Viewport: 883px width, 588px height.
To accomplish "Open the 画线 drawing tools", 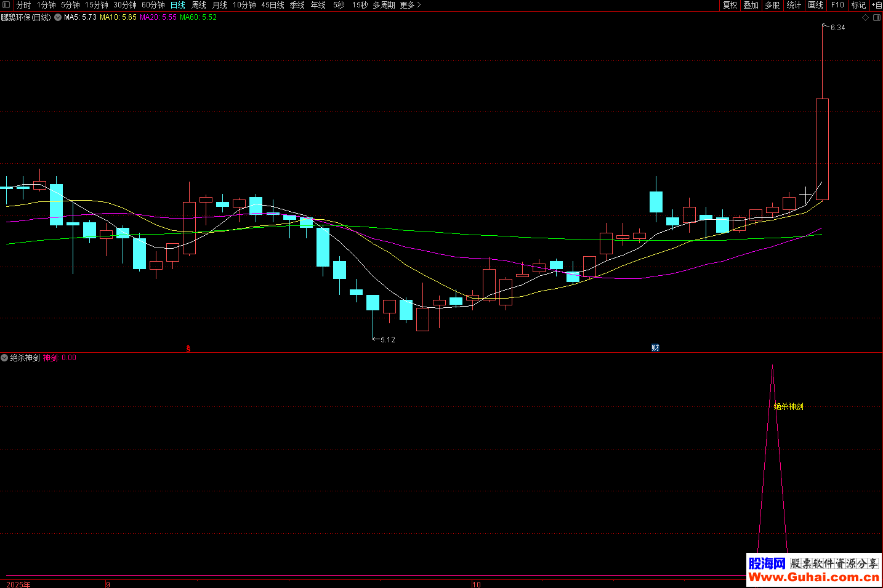I will tap(815, 5).
